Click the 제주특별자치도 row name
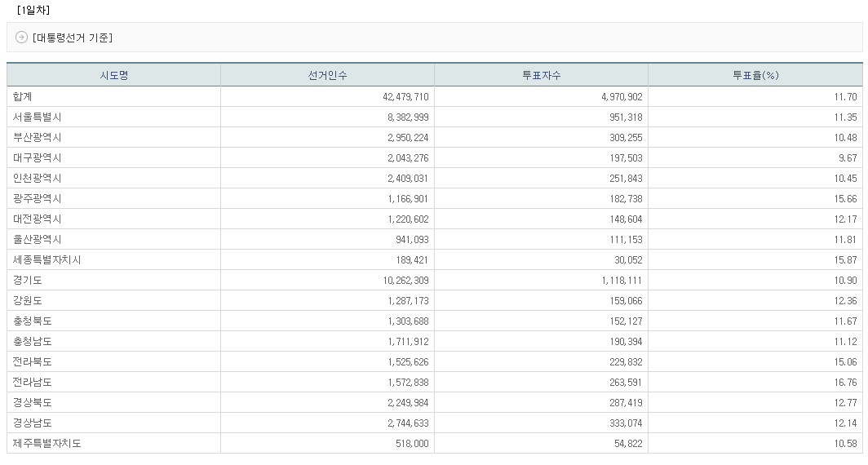 tap(46, 444)
